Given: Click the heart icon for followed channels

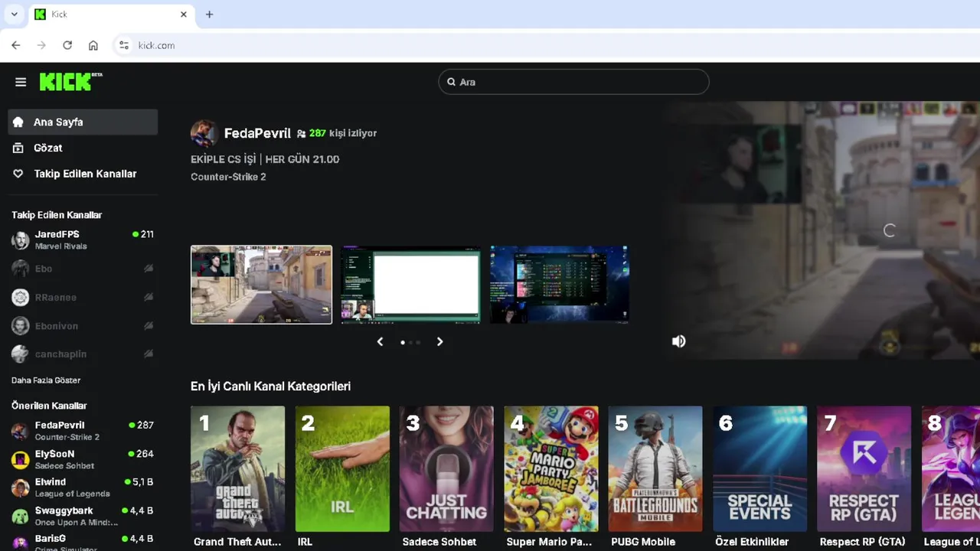Looking at the screenshot, I should [x=18, y=174].
